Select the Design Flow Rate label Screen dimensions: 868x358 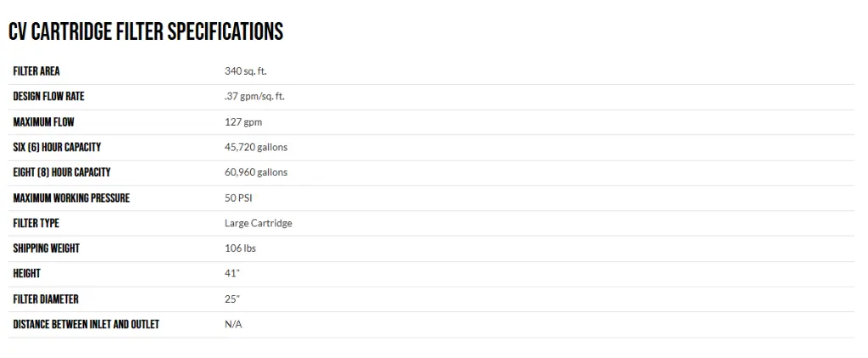48,97
